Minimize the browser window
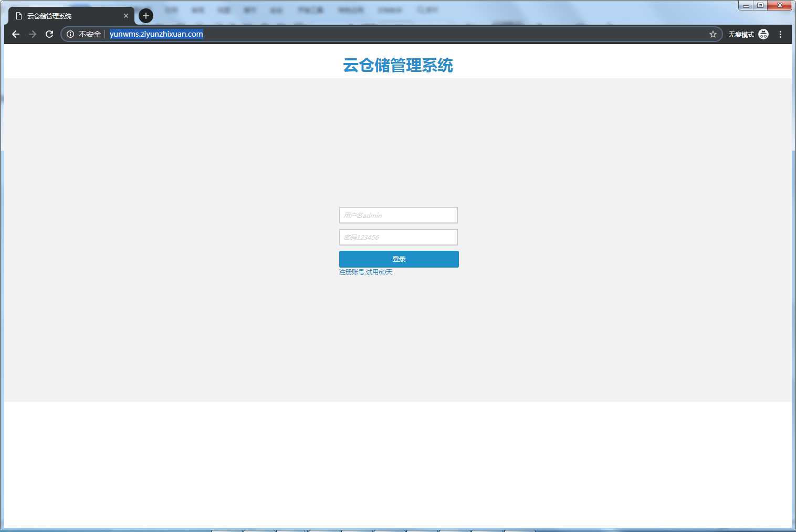796x532 pixels. coord(746,5)
